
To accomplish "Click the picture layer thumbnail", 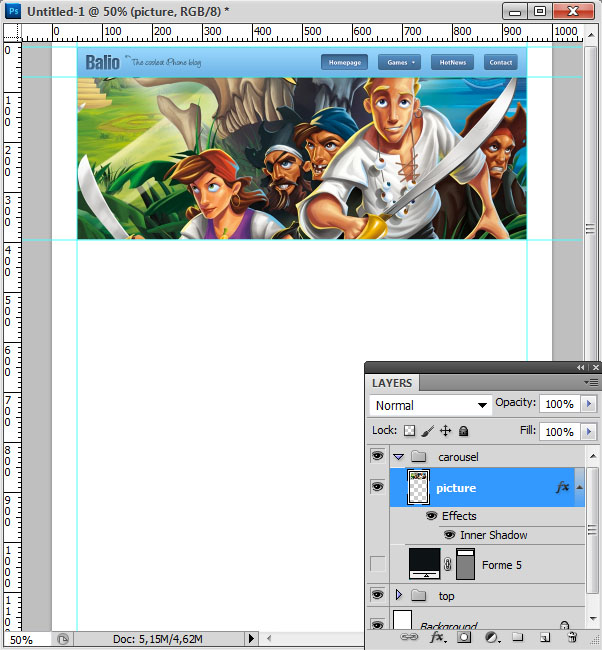I will [x=418, y=487].
